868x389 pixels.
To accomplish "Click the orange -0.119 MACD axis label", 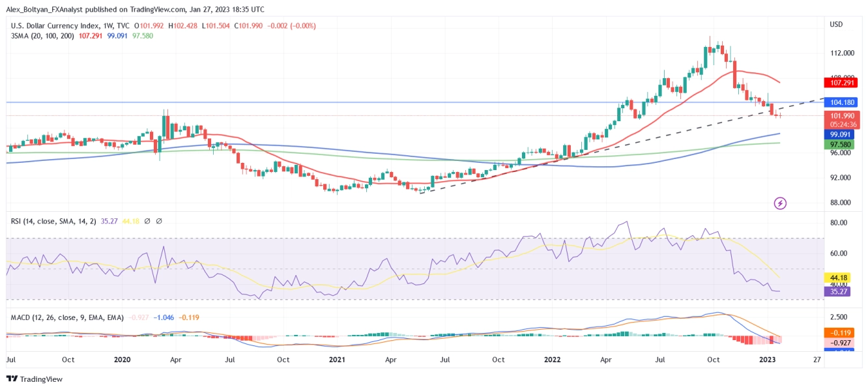I will click(x=840, y=332).
